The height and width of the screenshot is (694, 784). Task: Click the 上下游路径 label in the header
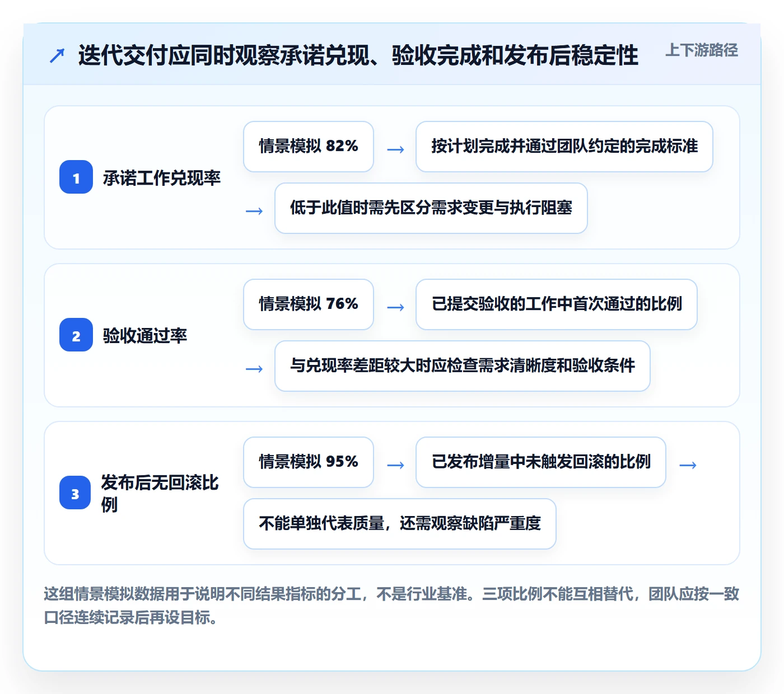point(702,50)
